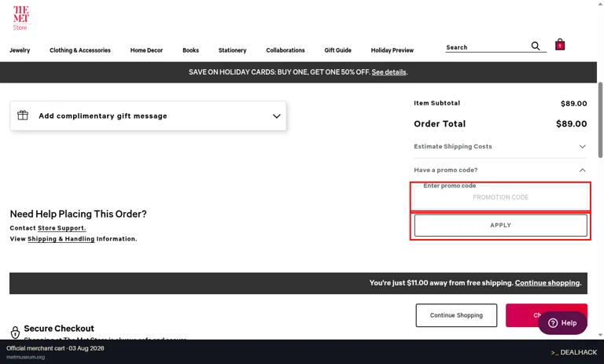Open the Holiday Preview menu
Screen dimensions: 604x364
coord(392,50)
